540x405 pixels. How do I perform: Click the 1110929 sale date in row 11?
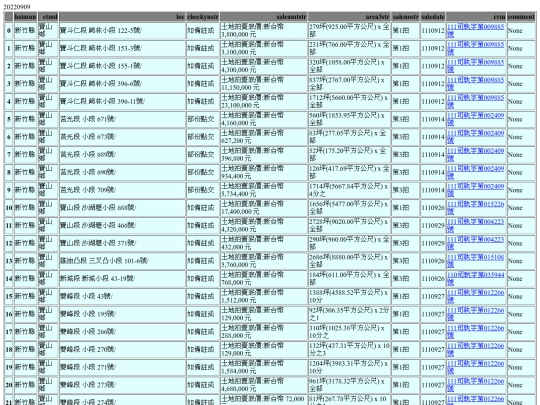[x=433, y=225]
